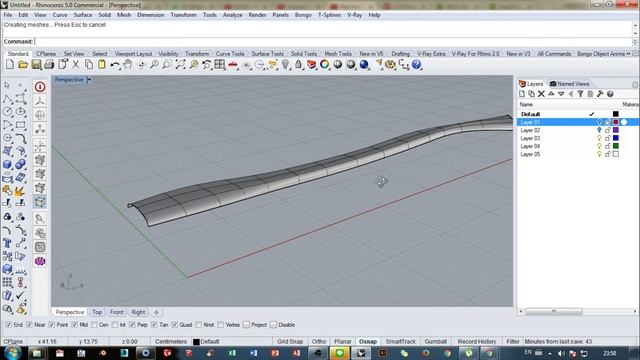The height and width of the screenshot is (360, 640).
Task: Toggle the Near osnap checkbox
Action: [x=29, y=325]
